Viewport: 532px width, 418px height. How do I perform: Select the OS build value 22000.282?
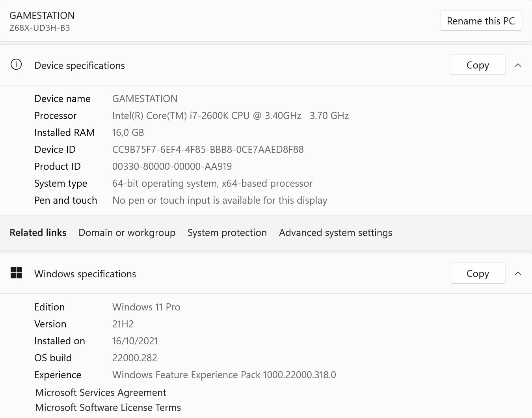pos(135,358)
